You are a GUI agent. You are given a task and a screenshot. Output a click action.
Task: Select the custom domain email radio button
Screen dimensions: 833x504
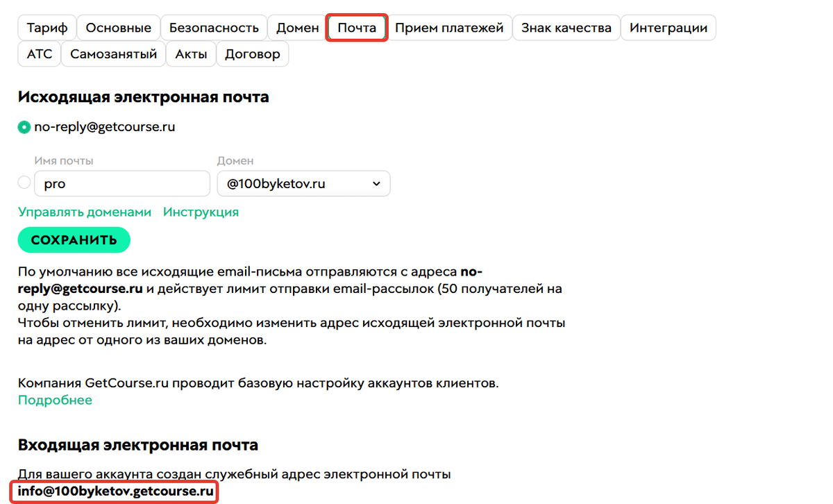click(x=24, y=183)
